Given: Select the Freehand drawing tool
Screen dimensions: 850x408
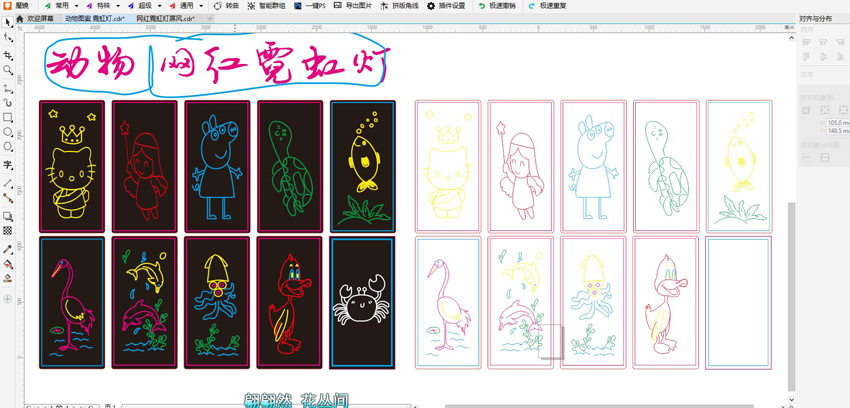Looking at the screenshot, I should pyautogui.click(x=8, y=88).
